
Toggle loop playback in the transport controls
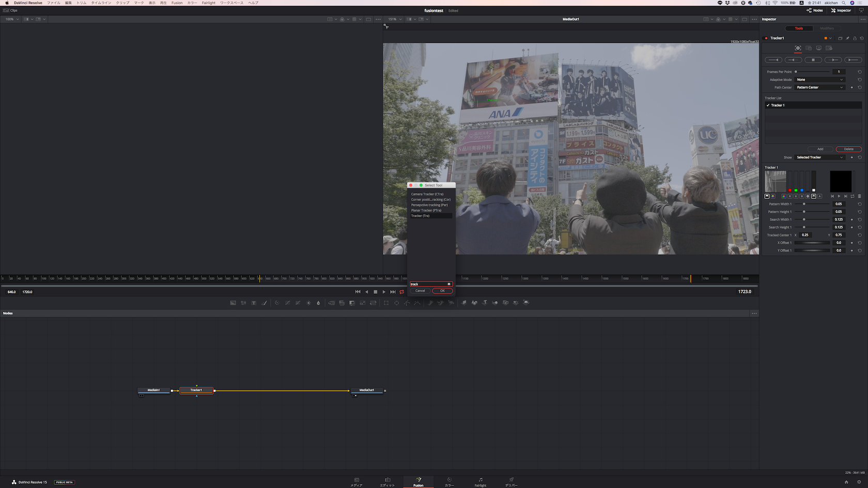[x=401, y=292]
